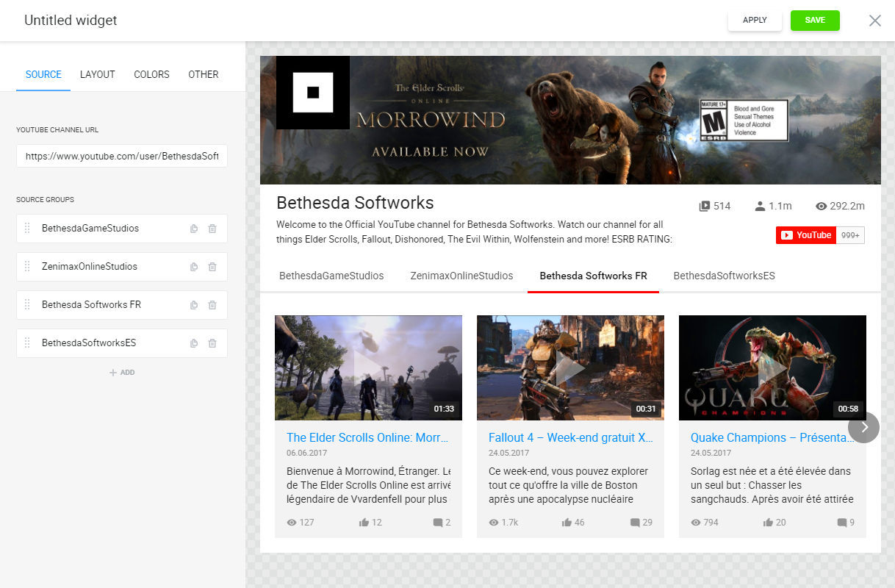Image resolution: width=895 pixels, height=588 pixels.
Task: Duplicate the BethesdaSoftworksES source group
Action: (194, 343)
